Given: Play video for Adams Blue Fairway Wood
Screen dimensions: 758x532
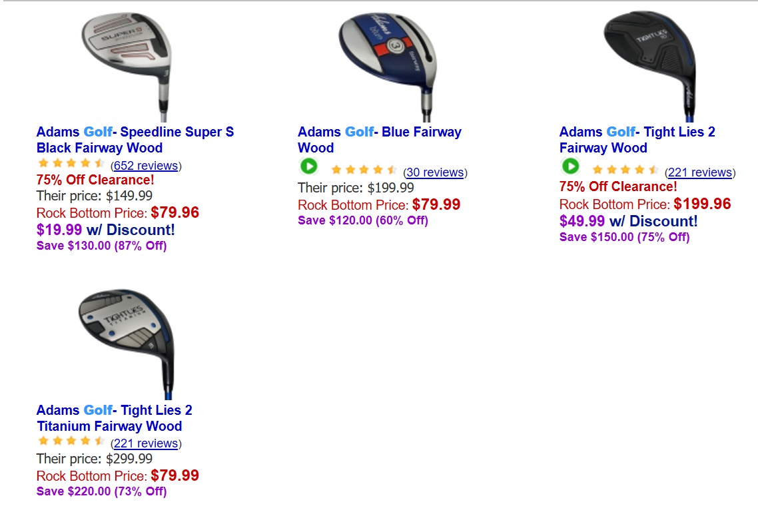Looking at the screenshot, I should point(308,166).
